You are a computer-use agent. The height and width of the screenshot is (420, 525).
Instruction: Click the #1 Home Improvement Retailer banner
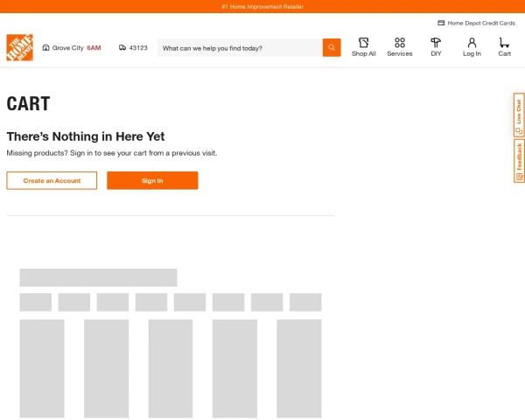pos(262,7)
